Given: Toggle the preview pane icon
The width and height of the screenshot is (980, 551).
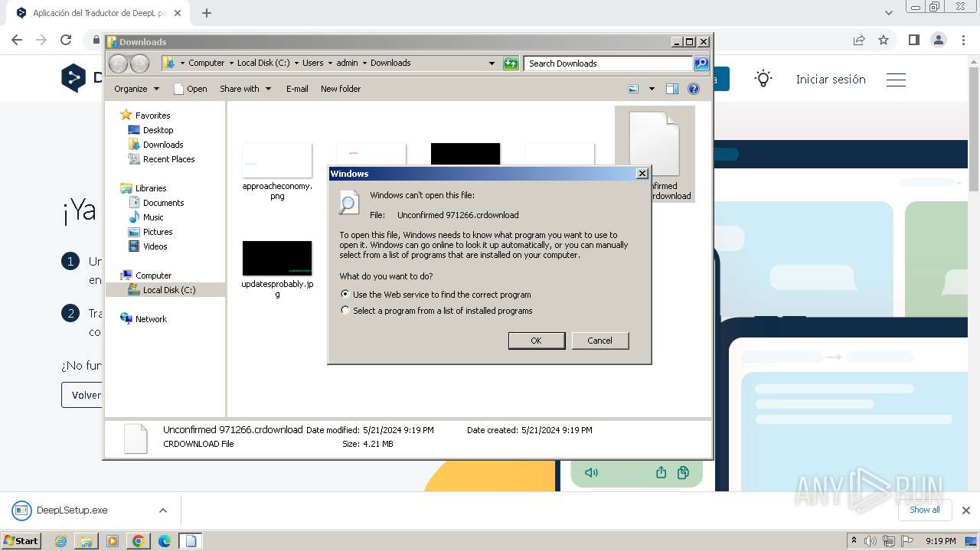Looking at the screenshot, I should click(672, 89).
